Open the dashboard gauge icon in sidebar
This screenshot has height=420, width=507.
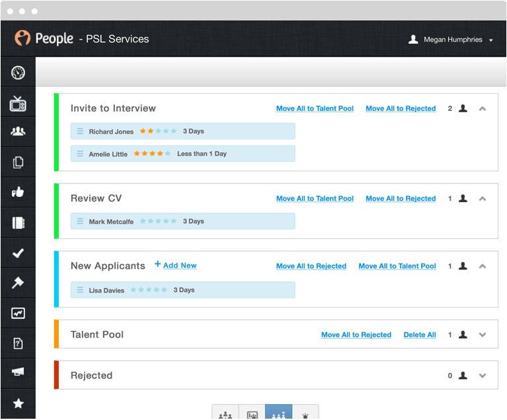(18, 73)
